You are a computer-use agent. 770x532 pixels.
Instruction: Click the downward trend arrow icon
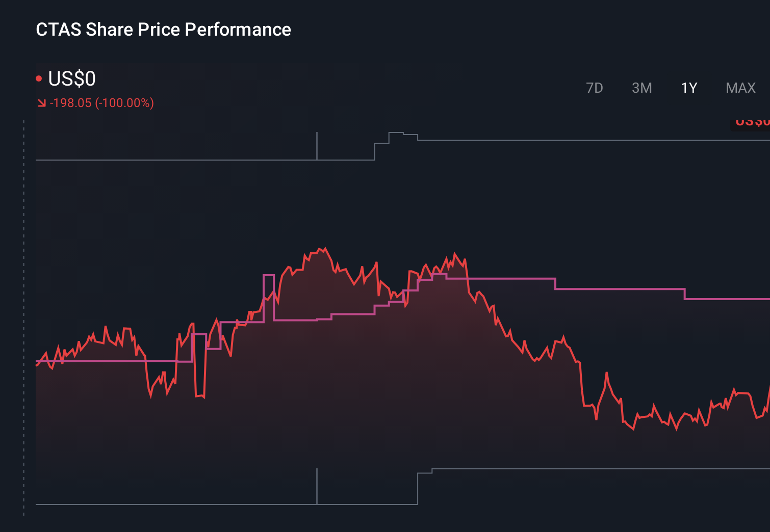pos(42,102)
